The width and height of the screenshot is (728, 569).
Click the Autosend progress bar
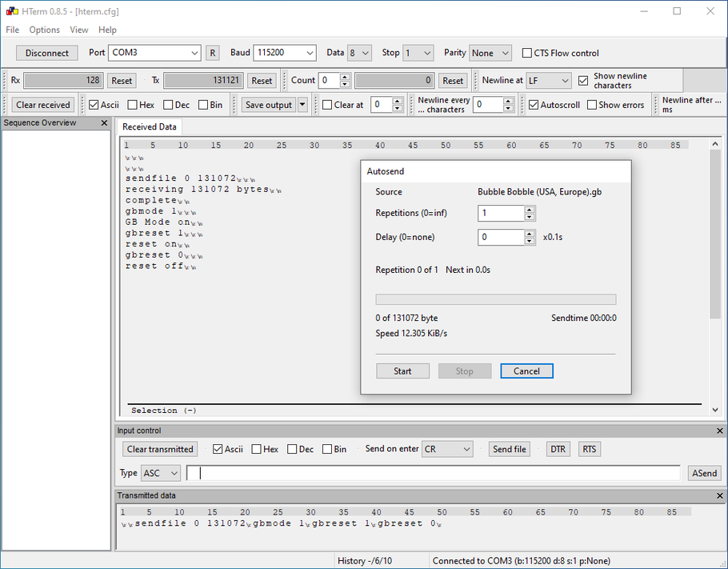click(x=496, y=299)
